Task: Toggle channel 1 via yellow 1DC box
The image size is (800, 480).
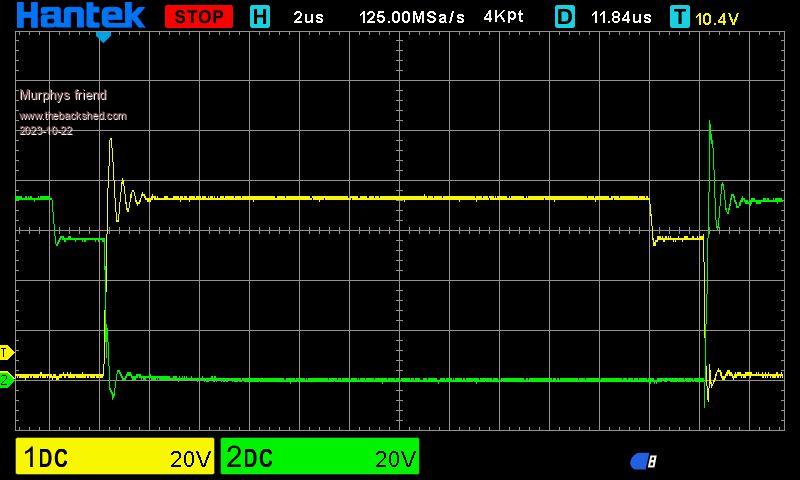Action: [x=116, y=458]
